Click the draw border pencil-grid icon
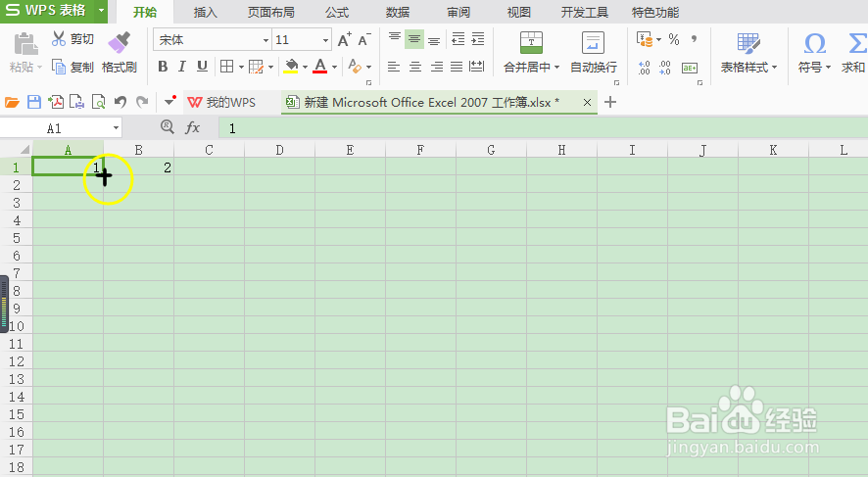The image size is (868, 477). (256, 67)
